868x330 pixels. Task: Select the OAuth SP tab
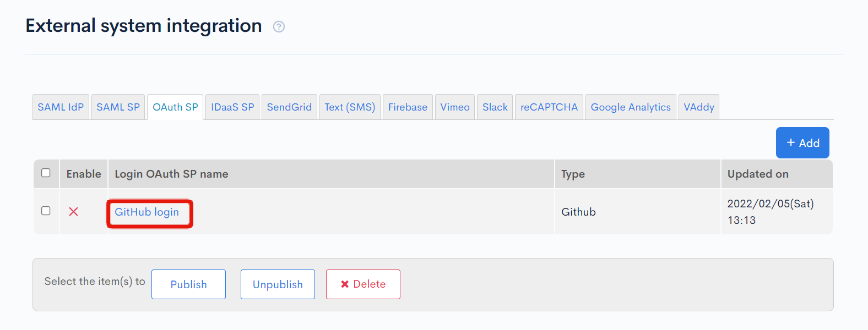(x=175, y=107)
